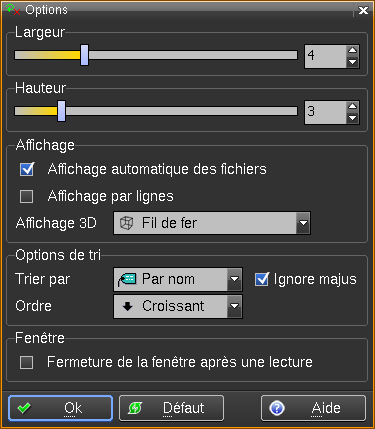Click the green refresh icon on Défaut
This screenshot has width=375, height=429.
135,408
